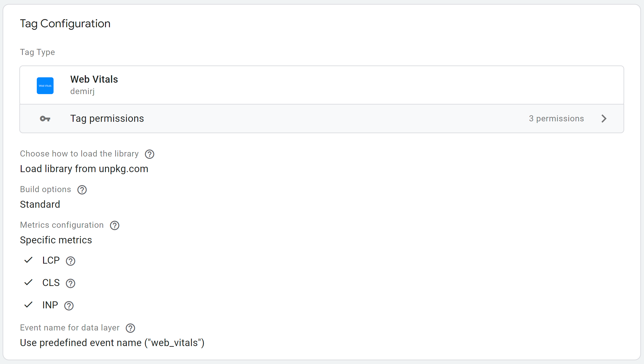Click the Web Vitals tag type icon

click(45, 85)
